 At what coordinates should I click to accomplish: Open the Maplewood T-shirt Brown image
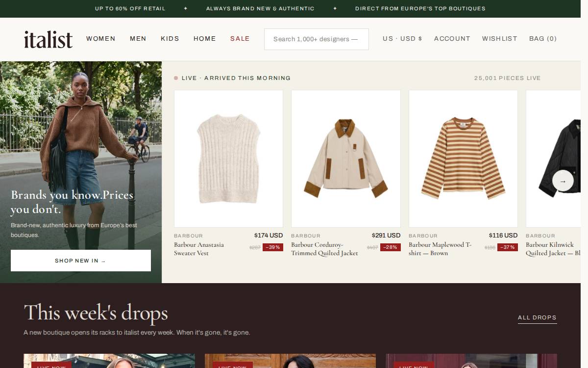pos(463,158)
